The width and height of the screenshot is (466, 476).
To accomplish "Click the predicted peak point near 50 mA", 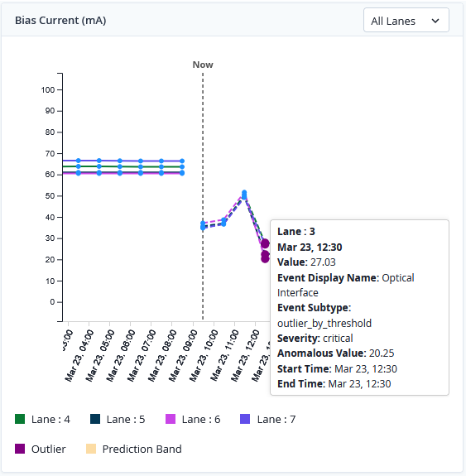I will (244, 195).
